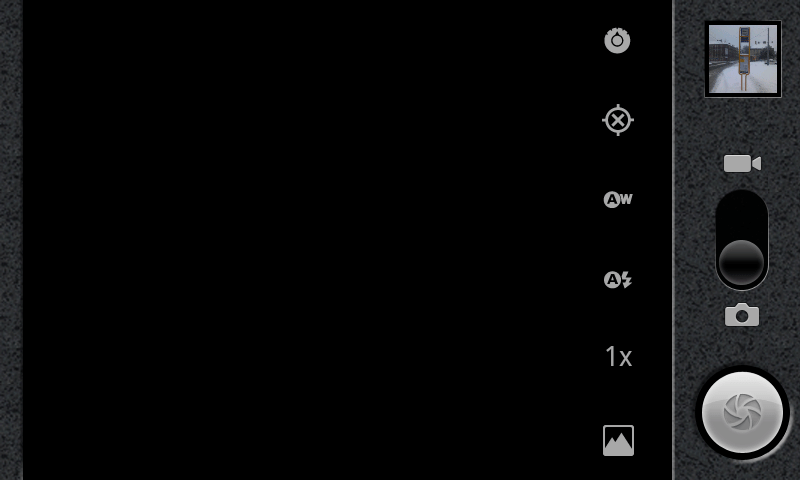Tap the round knob of mode switch
The image size is (800, 480).
741,262
